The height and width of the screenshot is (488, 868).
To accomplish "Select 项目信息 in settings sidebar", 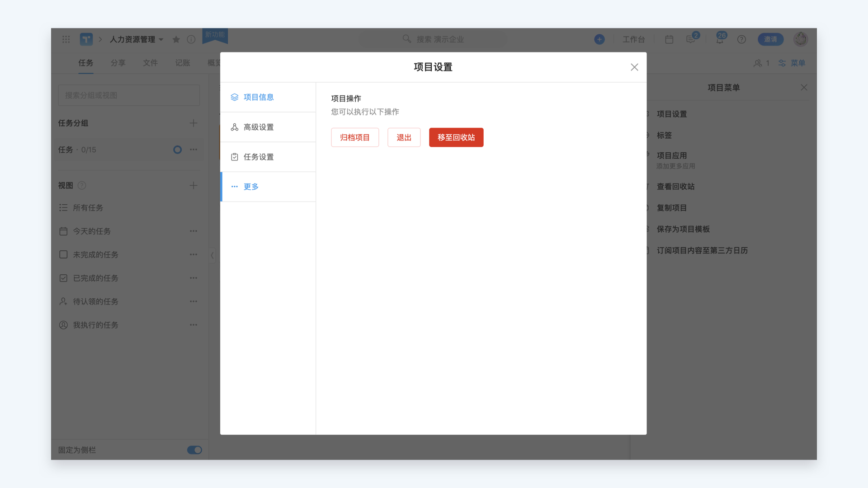I will (268, 97).
